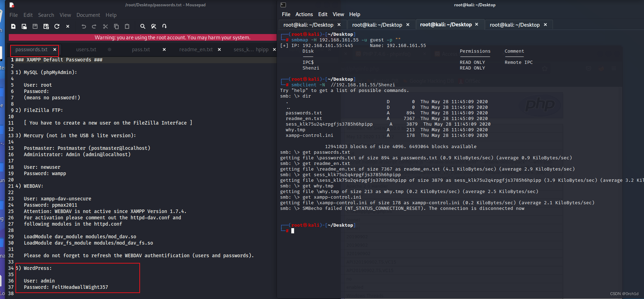This screenshot has height=299, width=644.
Task: Undo last edit in Mousepad
Action: click(x=84, y=26)
